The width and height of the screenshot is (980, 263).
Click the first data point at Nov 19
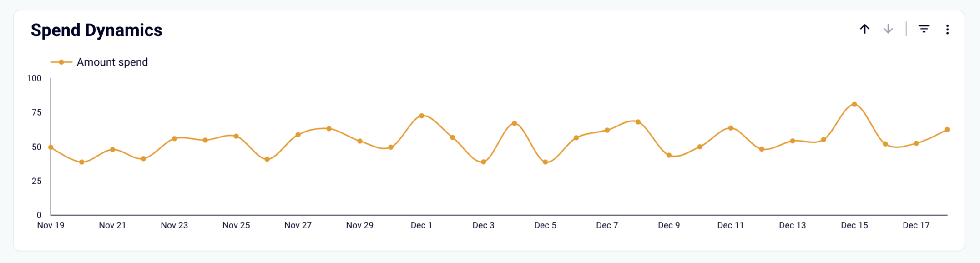tap(51, 147)
